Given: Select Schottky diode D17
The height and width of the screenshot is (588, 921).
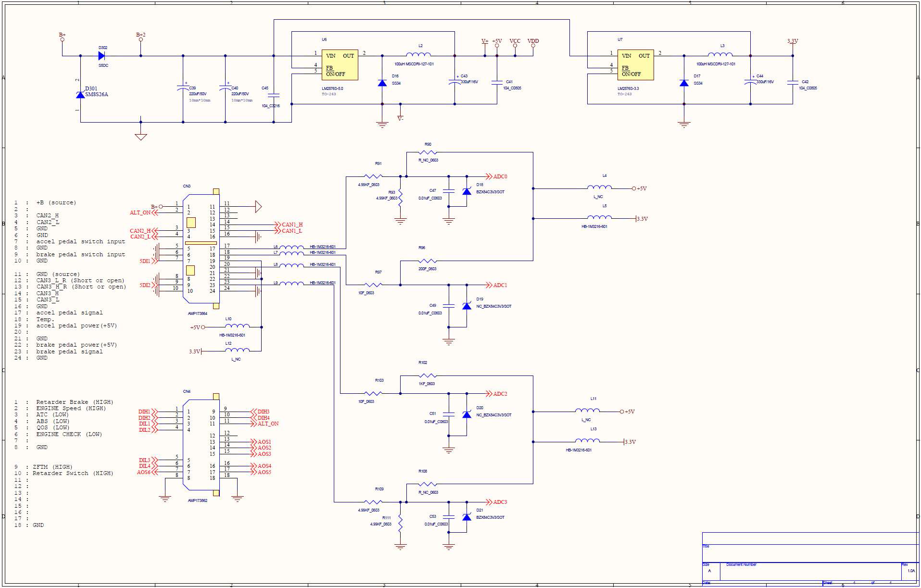Looking at the screenshot, I should tap(684, 83).
